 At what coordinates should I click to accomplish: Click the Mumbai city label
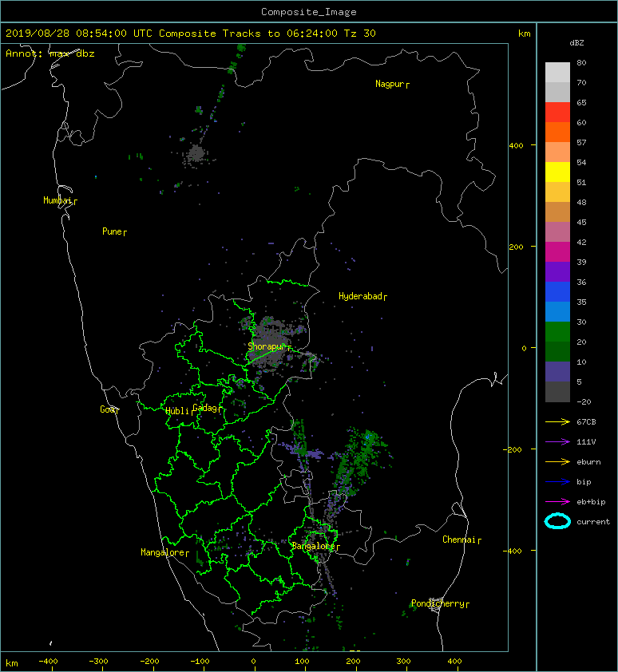click(x=58, y=200)
